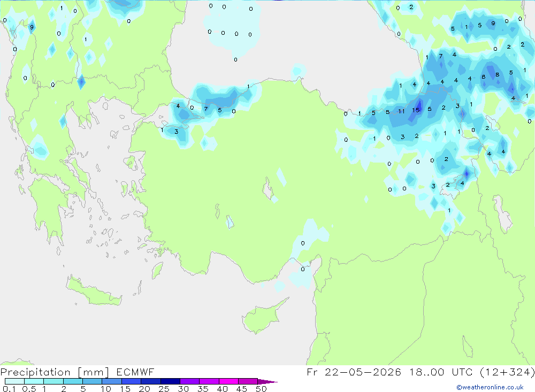Click the '11' precipitation value on the map

pos(401,111)
